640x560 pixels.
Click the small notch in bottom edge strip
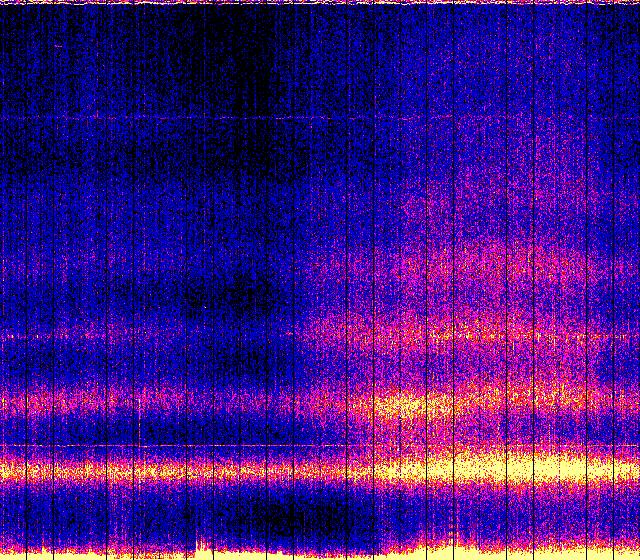(203, 549)
